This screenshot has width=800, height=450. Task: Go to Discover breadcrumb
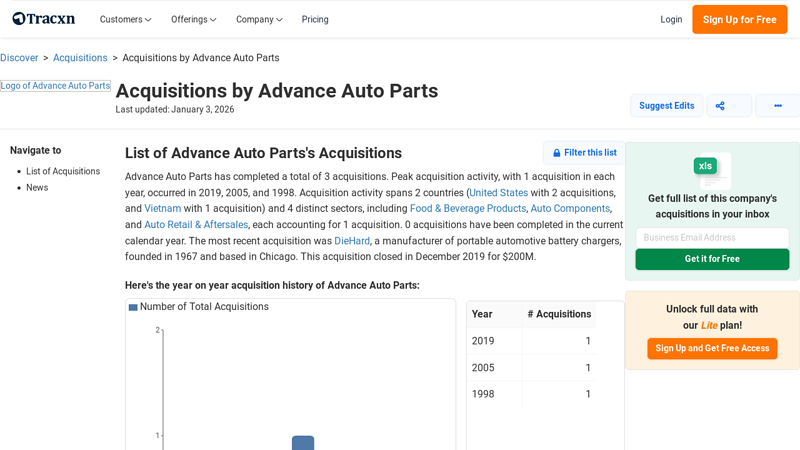coord(19,58)
